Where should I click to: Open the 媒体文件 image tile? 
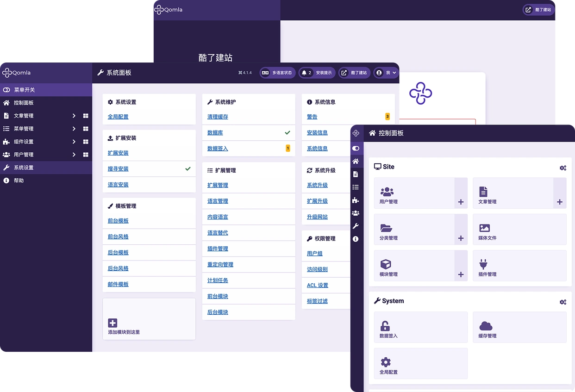519,230
